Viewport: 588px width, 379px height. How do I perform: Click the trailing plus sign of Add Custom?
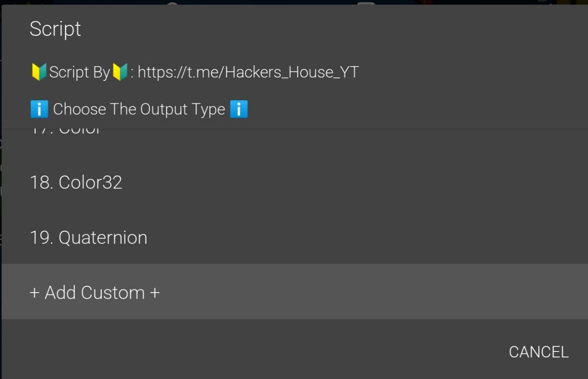click(155, 293)
